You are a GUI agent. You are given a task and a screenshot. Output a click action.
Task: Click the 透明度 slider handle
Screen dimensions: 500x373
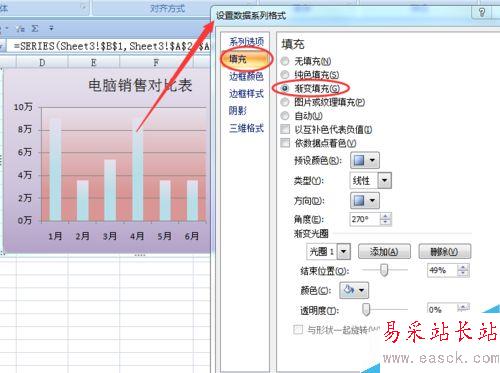pos(366,309)
